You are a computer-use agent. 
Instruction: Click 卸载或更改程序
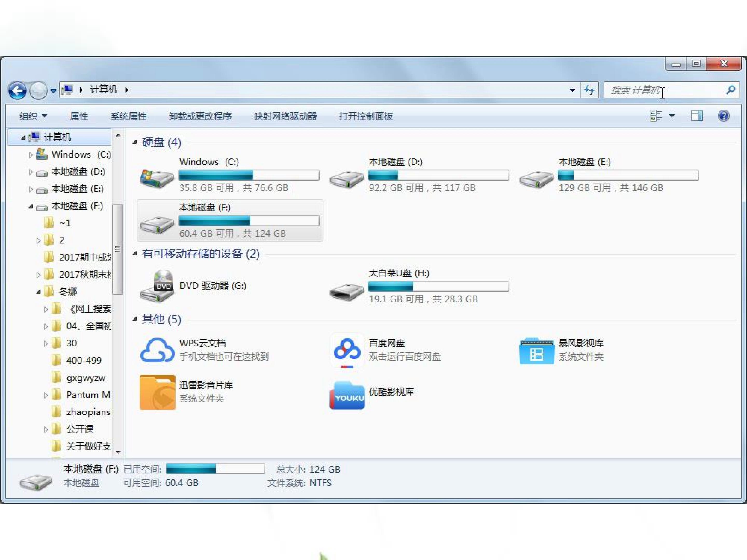200,116
